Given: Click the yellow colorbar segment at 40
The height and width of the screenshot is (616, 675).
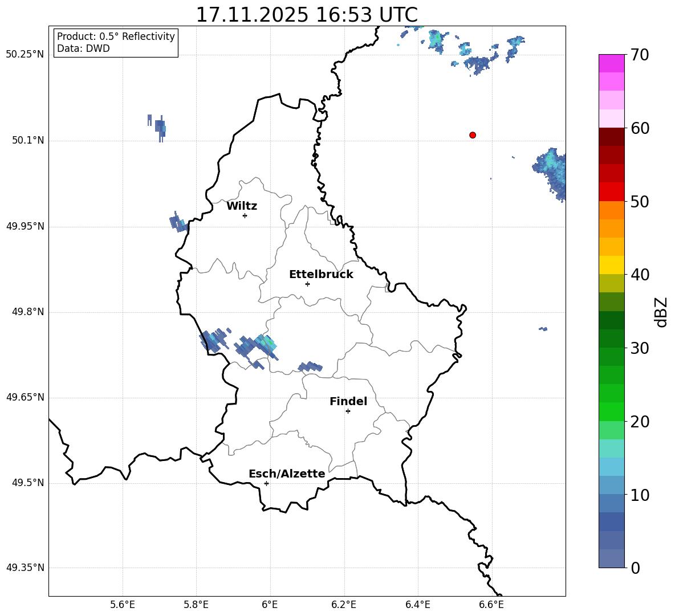Looking at the screenshot, I should [x=611, y=265].
